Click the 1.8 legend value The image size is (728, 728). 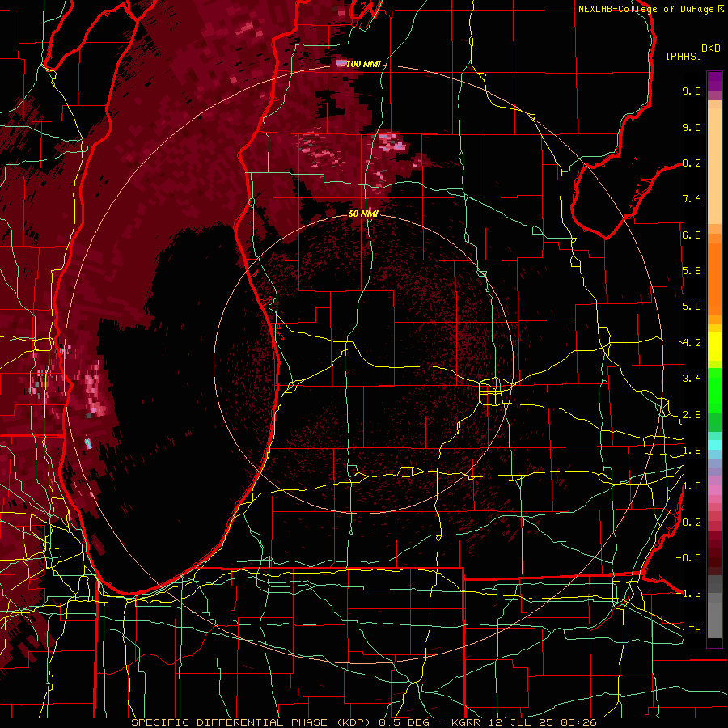[692, 451]
